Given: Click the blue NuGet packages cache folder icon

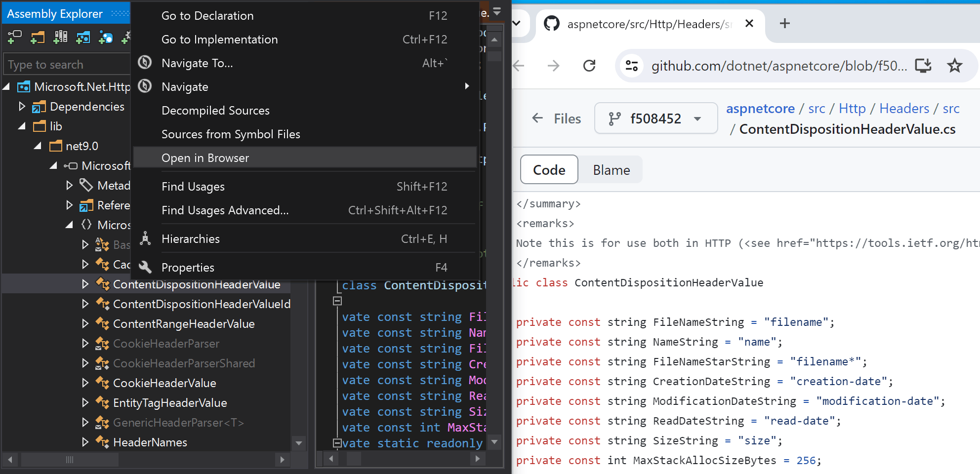Looking at the screenshot, I should 83,37.
